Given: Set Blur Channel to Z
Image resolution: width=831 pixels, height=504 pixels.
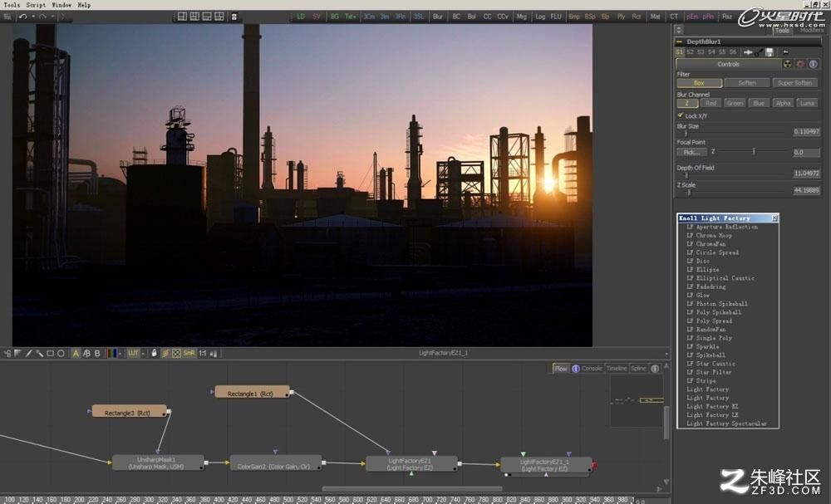Looking at the screenshot, I should coord(687,103).
